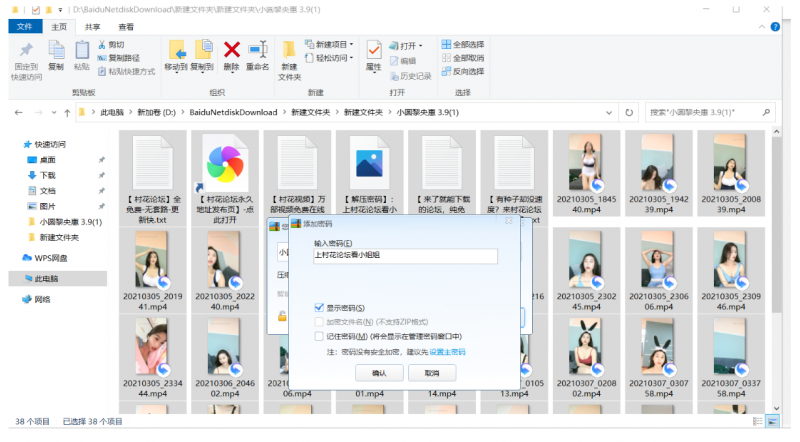This screenshot has width=800, height=442.
Task: Toggle the Encrypt File Names (加密文件名) checkbox
Action: (x=318, y=322)
